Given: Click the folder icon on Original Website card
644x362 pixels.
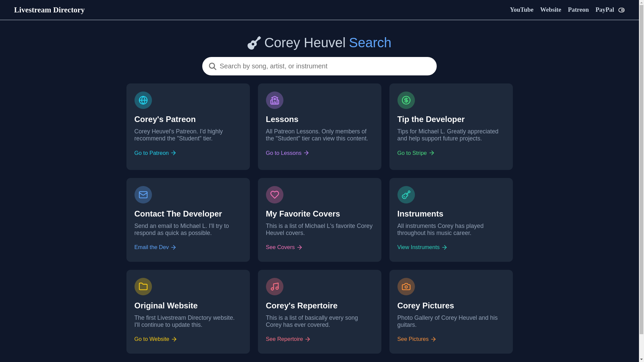Looking at the screenshot, I should tap(143, 287).
